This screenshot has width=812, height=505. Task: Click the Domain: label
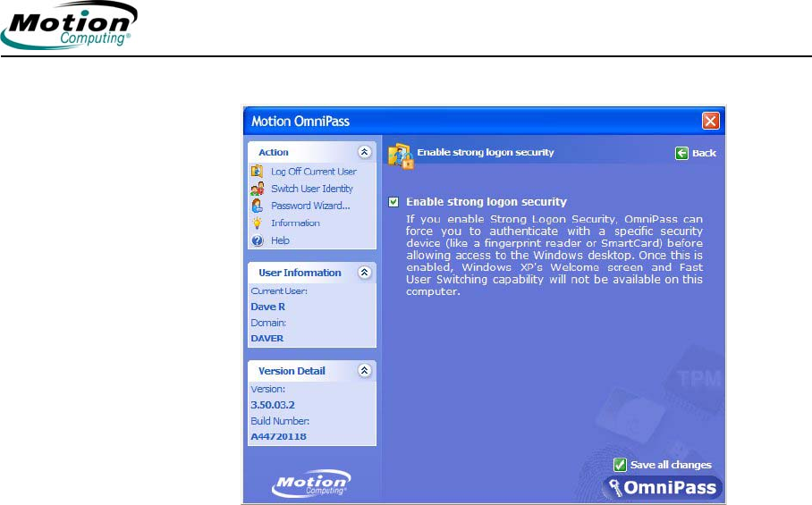(268, 323)
